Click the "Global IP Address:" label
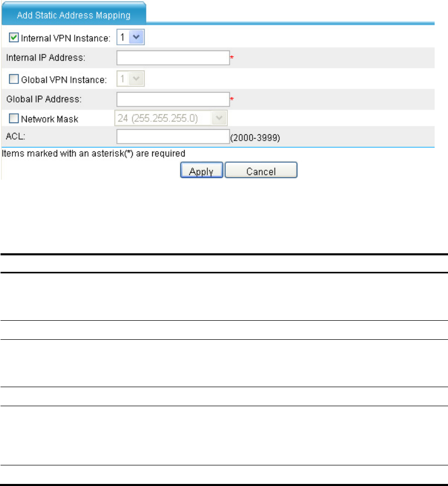Viewport: 448px width, 486px height. coord(44,99)
